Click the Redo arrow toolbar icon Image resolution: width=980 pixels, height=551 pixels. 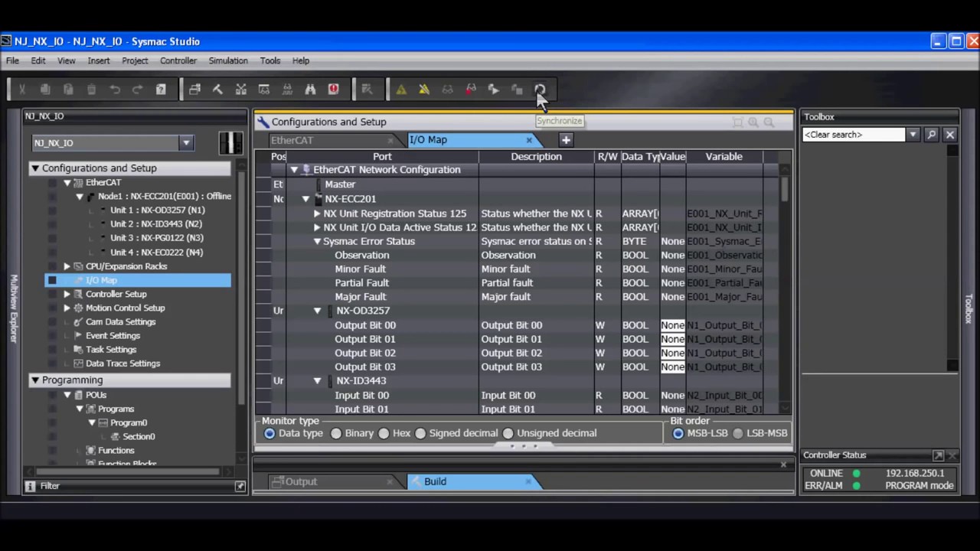click(x=138, y=90)
